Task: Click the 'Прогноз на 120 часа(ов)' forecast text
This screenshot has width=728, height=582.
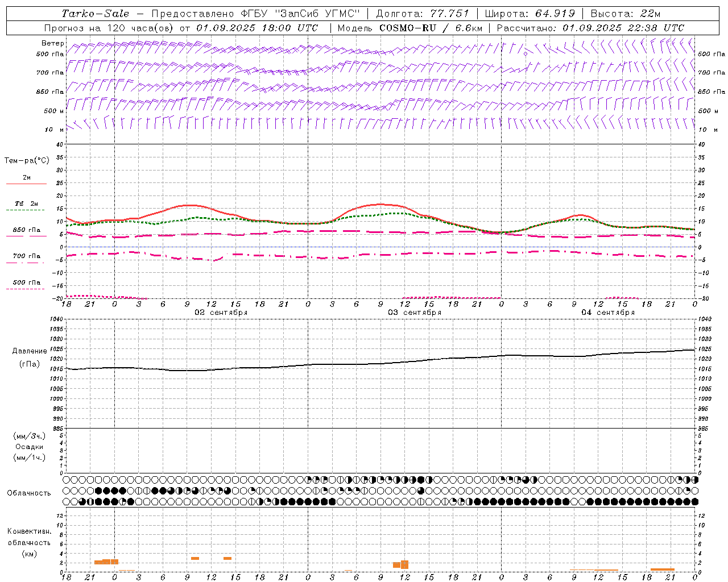Action: [x=110, y=28]
